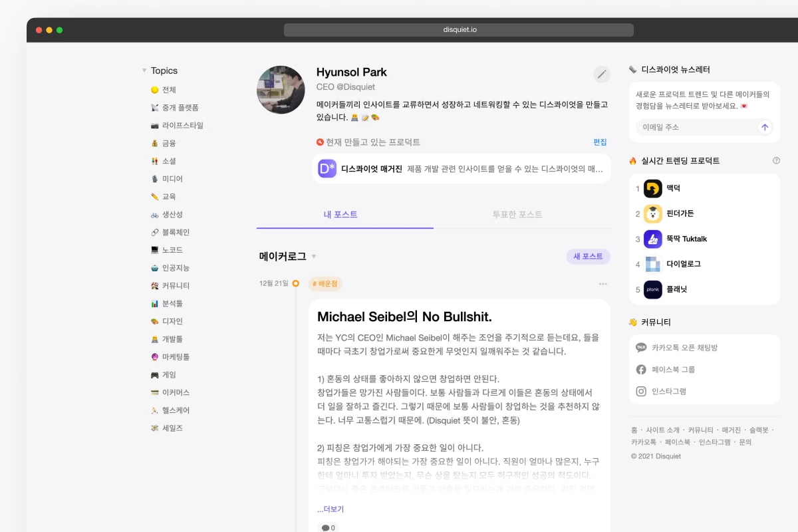
Task: Click the pencil edit profile icon
Action: point(602,74)
